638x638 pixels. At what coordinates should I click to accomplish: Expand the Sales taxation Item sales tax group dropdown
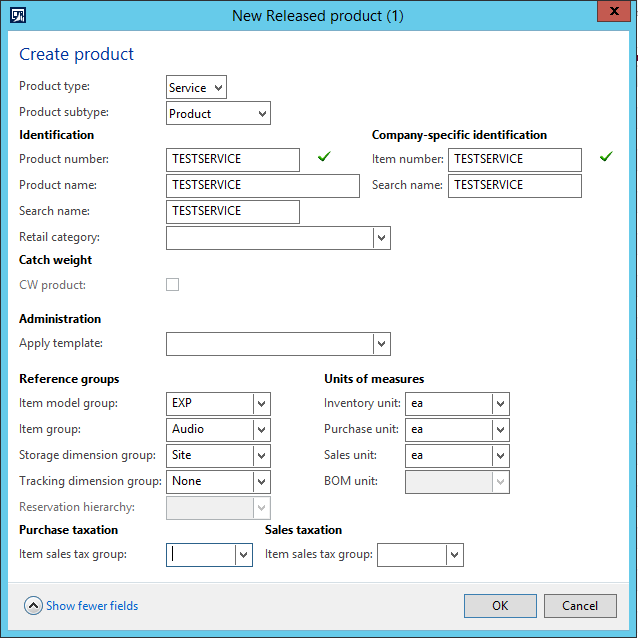454,555
